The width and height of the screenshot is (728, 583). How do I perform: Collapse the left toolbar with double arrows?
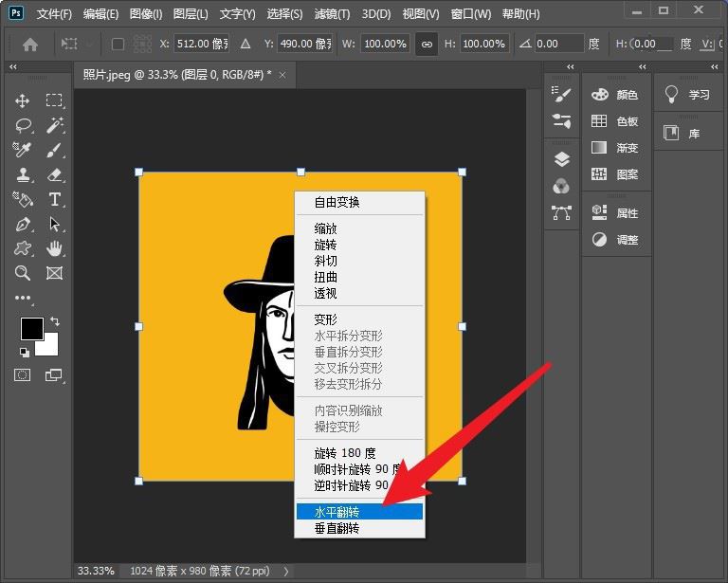pyautogui.click(x=12, y=67)
